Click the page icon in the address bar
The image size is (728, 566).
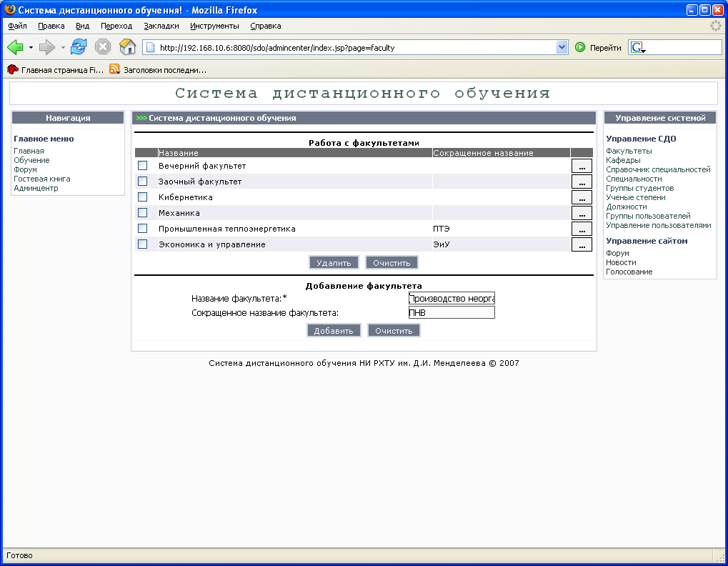click(x=150, y=47)
